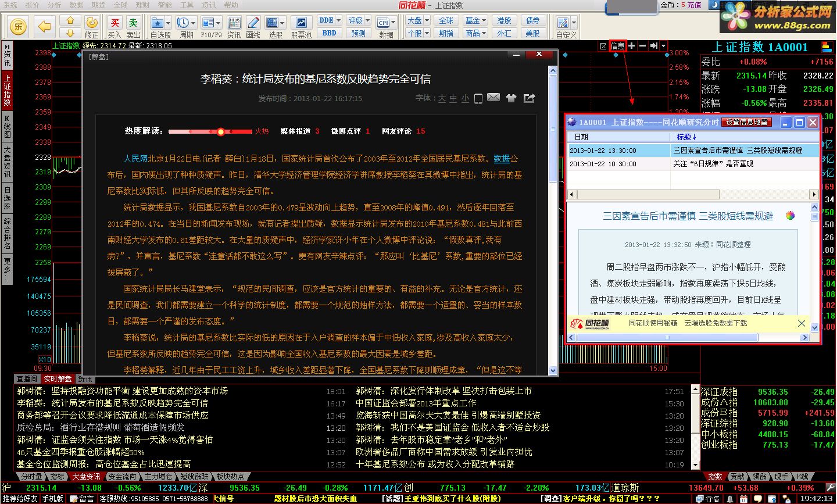Switch to the 板块热点 bottom tab
This screenshot has height=504, width=837.
click(x=230, y=477)
